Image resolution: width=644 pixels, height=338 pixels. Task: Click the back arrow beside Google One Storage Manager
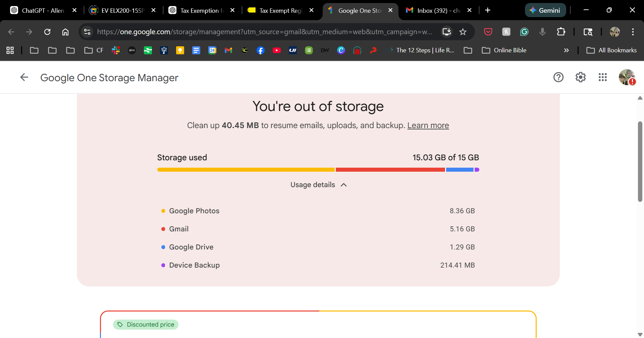pos(24,77)
